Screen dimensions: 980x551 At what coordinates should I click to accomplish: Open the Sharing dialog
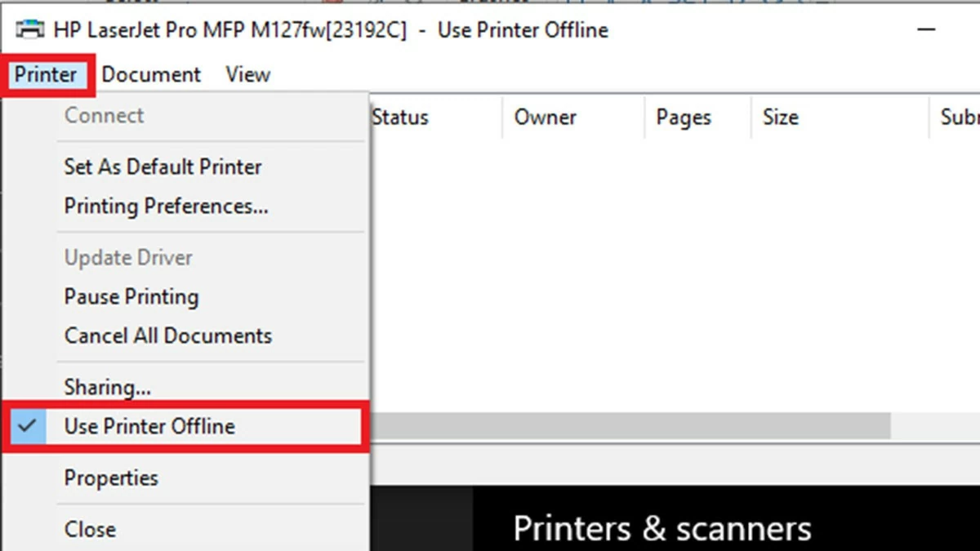(107, 386)
